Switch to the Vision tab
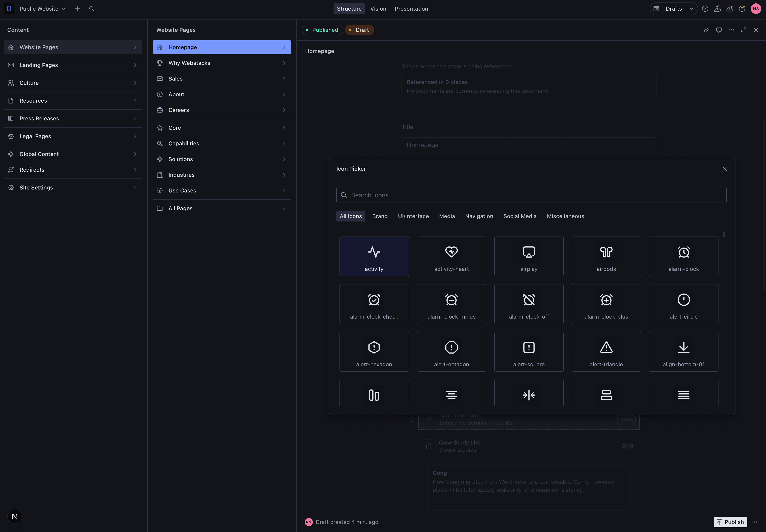This screenshot has height=532, width=766. pos(378,9)
